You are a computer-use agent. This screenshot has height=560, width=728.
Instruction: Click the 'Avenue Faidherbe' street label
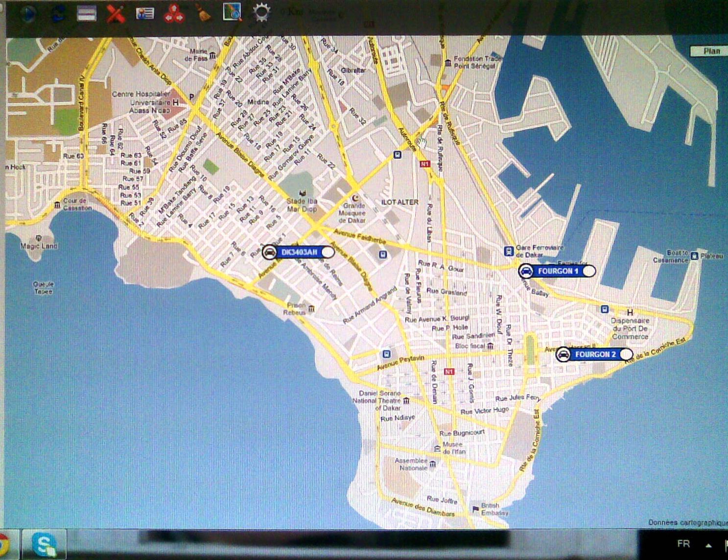(x=360, y=236)
